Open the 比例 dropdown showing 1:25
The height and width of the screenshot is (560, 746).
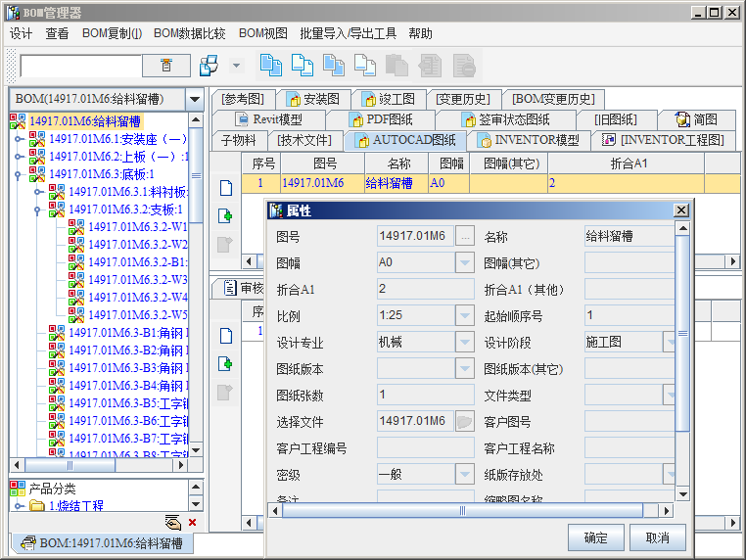point(465,316)
